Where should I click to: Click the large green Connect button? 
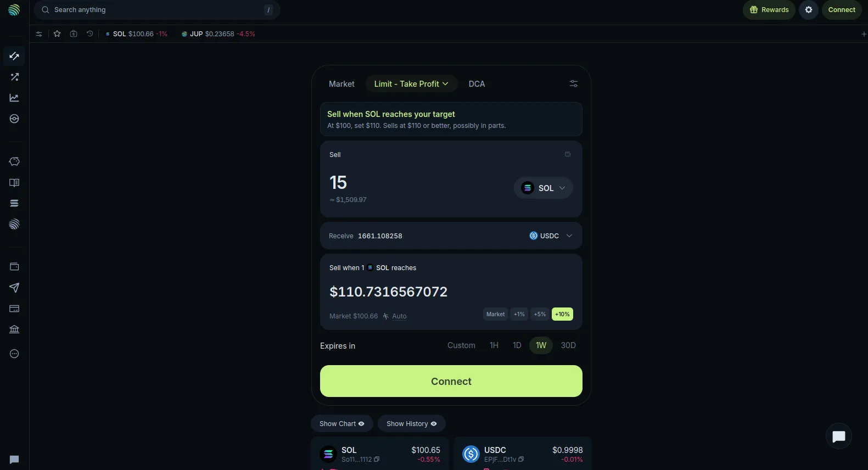coord(451,381)
